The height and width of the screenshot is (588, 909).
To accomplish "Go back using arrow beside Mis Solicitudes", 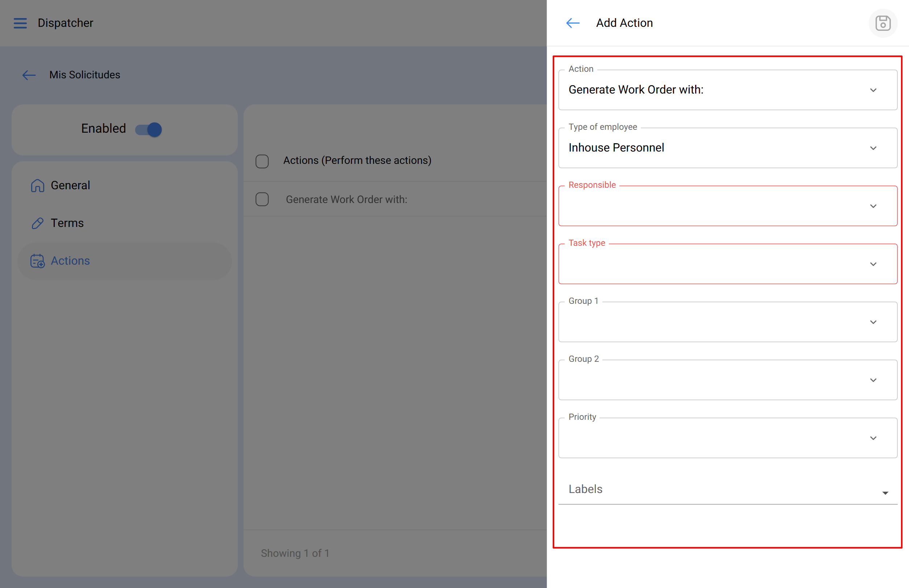I will 29,75.
